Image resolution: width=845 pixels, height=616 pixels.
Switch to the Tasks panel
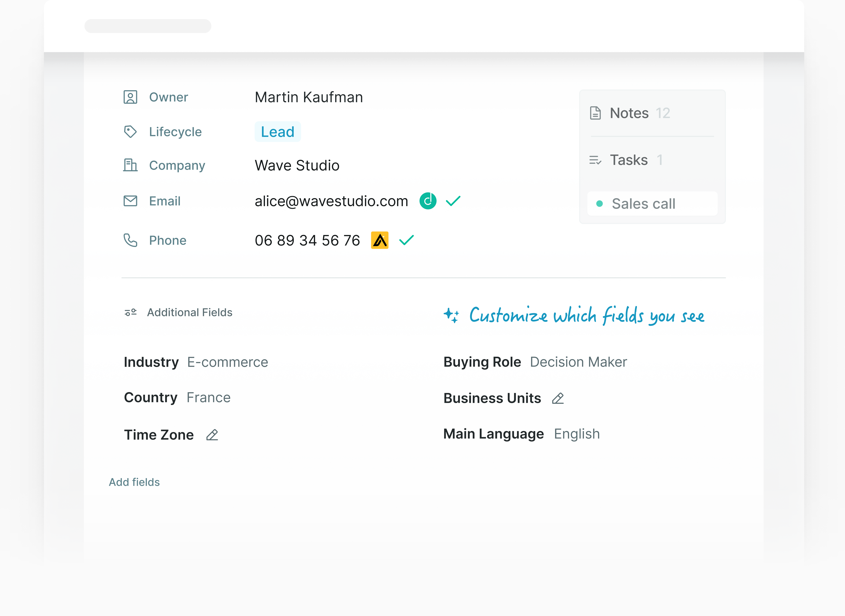(629, 160)
